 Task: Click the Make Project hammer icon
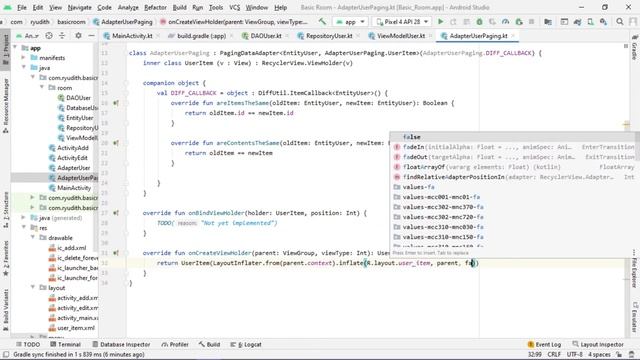(x=322, y=22)
